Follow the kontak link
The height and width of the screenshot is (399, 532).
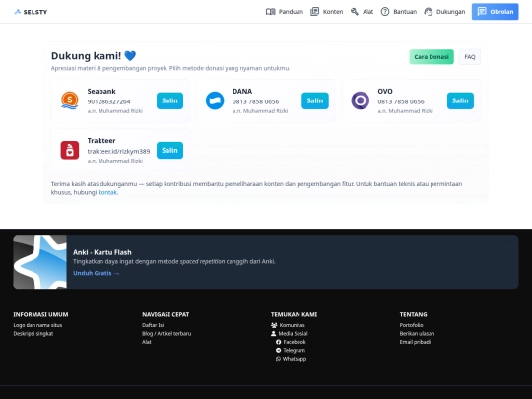click(x=107, y=192)
